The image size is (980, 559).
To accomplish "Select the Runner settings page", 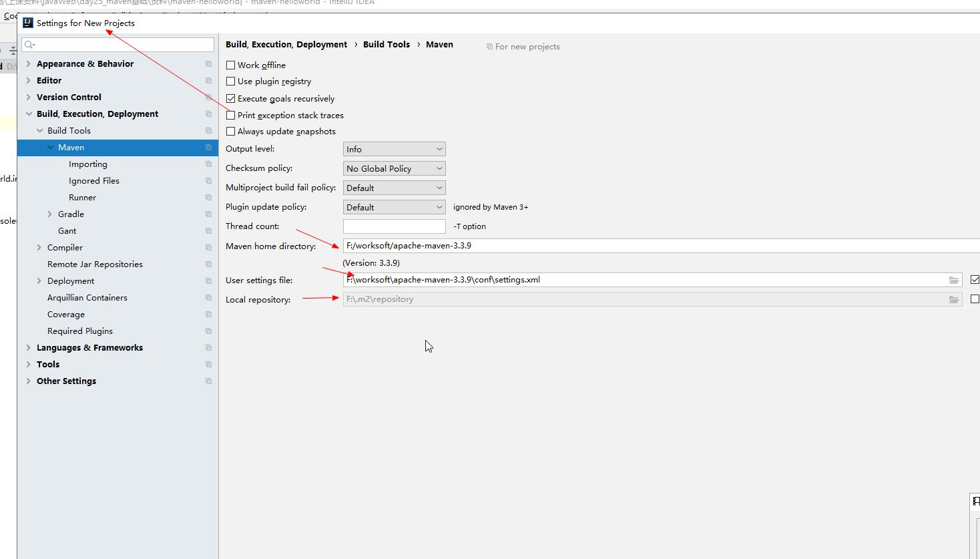I will tap(82, 198).
